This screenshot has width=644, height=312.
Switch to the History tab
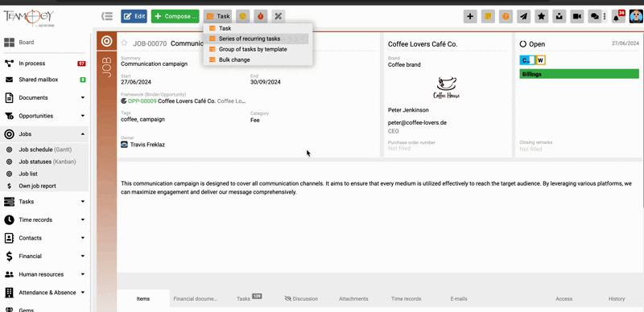[x=617, y=299]
